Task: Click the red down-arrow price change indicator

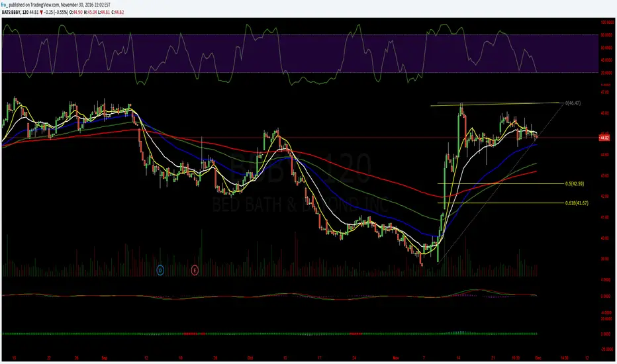Action: pos(41,12)
